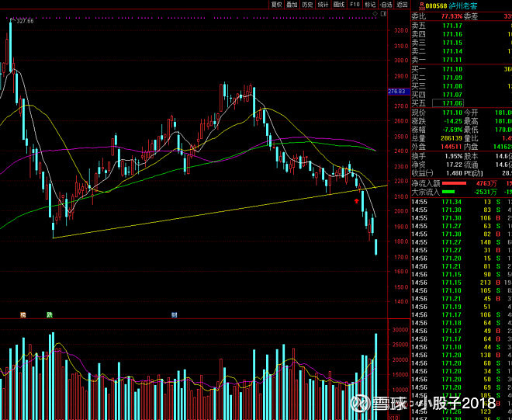Click 总量 value 286139
Viewport: 512px width, 420px height.
click(x=451, y=138)
